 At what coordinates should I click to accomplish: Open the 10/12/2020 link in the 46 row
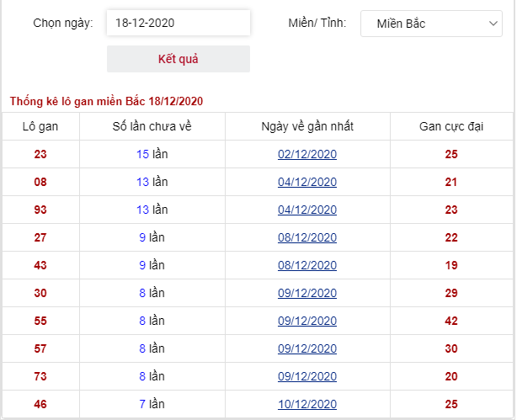point(307,404)
